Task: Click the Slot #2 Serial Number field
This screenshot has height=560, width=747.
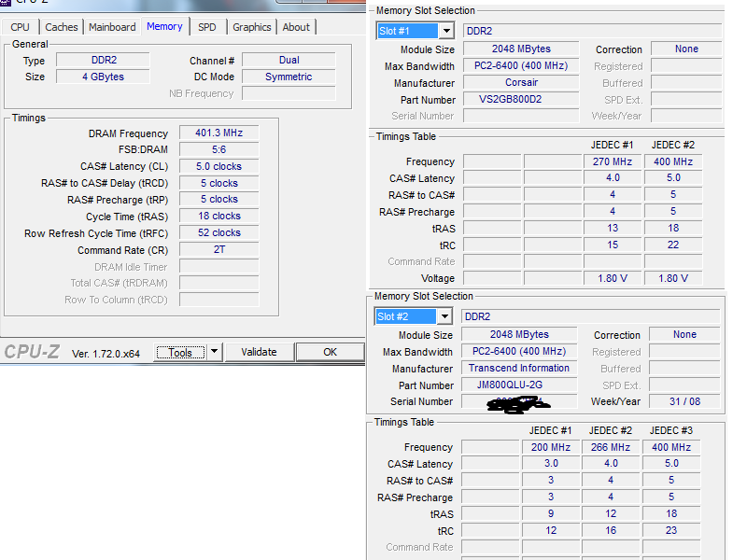Action: pyautogui.click(x=519, y=401)
